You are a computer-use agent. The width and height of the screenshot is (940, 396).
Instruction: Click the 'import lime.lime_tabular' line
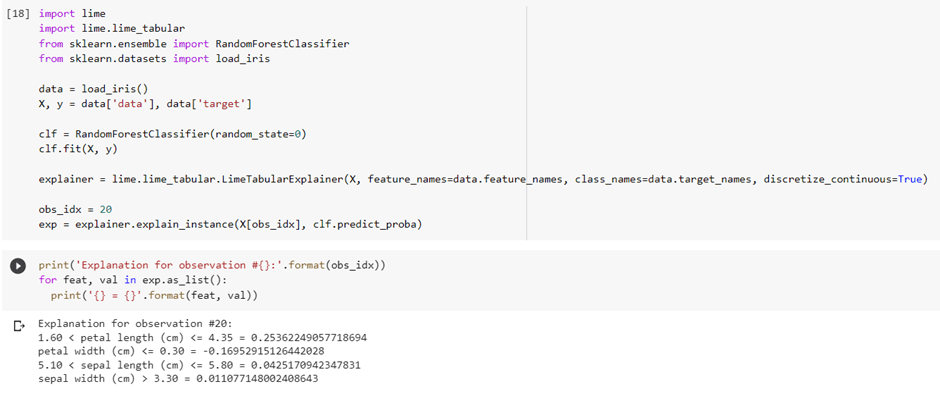(x=97, y=29)
